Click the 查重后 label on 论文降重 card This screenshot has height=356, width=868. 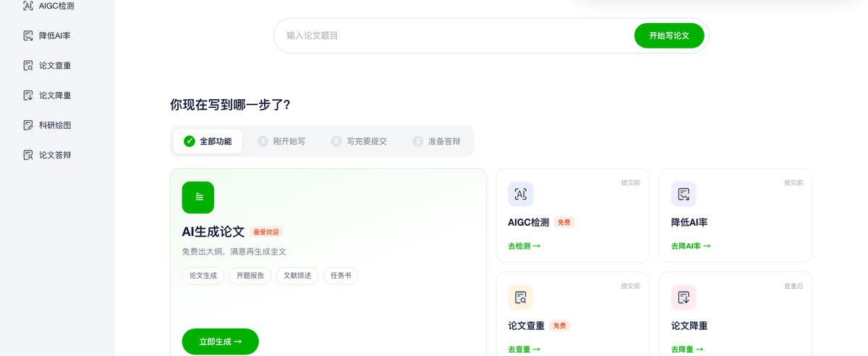tap(793, 287)
